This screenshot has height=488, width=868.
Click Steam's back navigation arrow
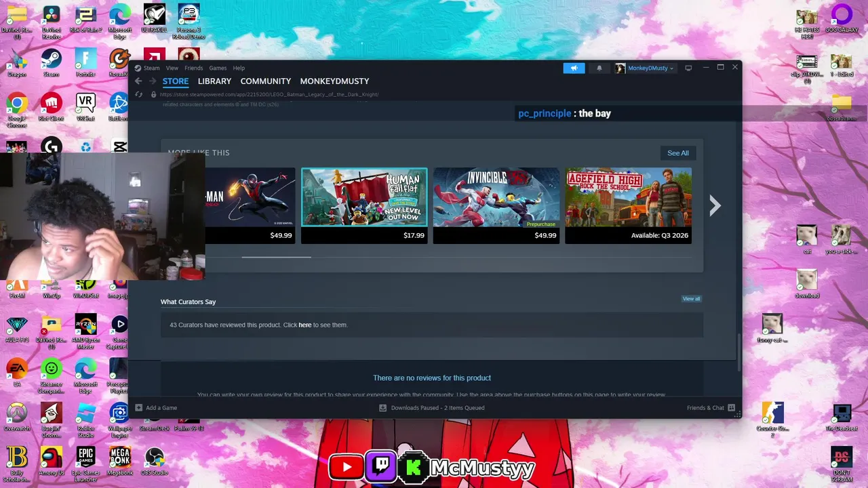138,81
